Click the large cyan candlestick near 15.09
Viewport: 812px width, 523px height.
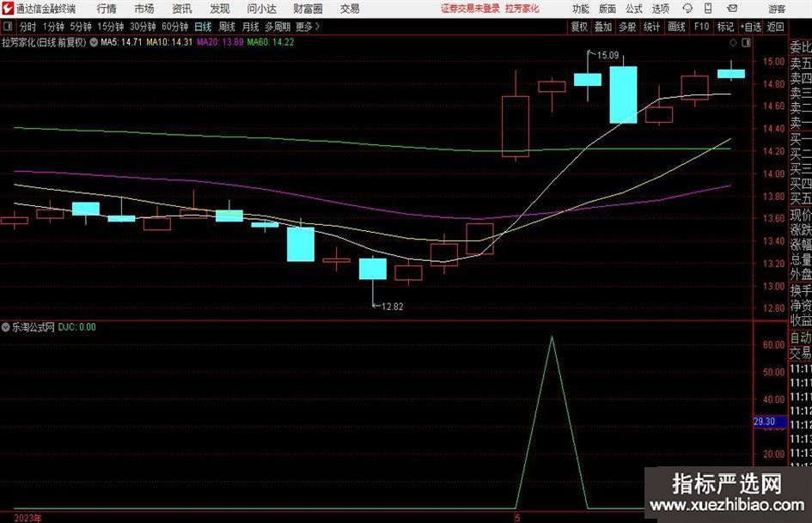(623, 94)
